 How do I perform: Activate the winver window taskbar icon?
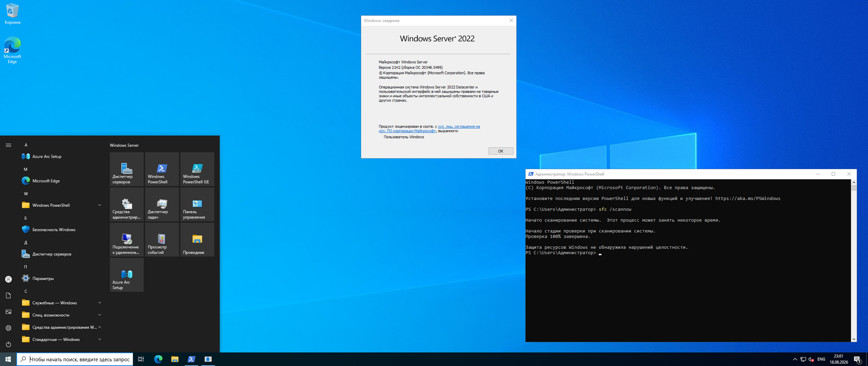pyautogui.click(x=208, y=359)
